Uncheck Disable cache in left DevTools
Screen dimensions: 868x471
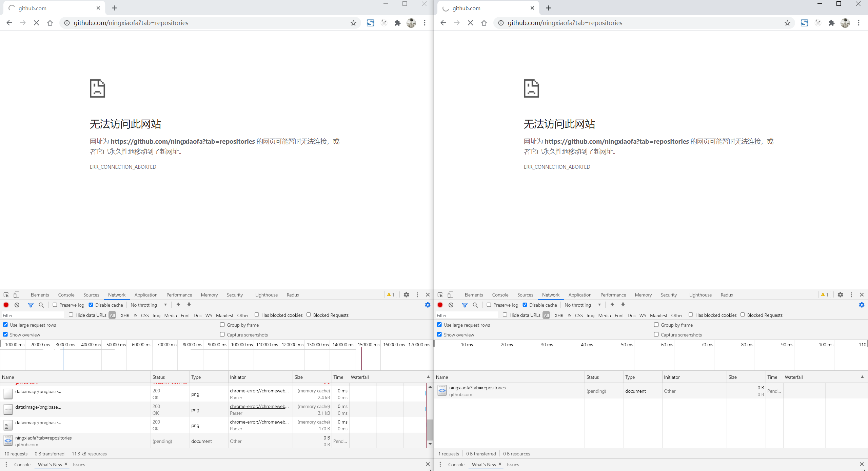[91, 305]
